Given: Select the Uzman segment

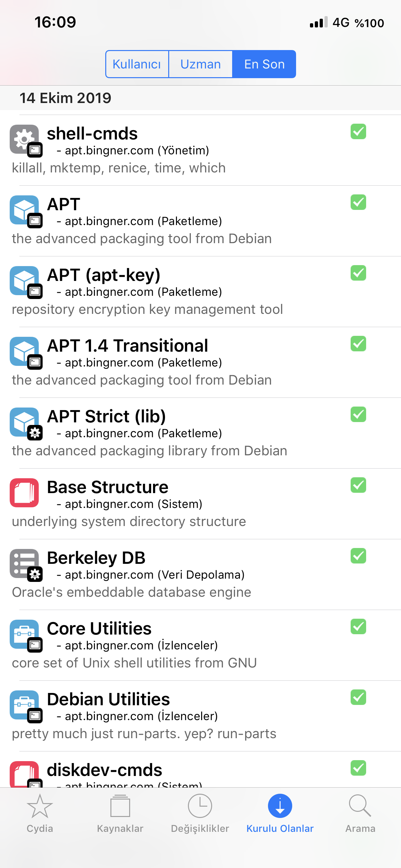Looking at the screenshot, I should tap(200, 64).
